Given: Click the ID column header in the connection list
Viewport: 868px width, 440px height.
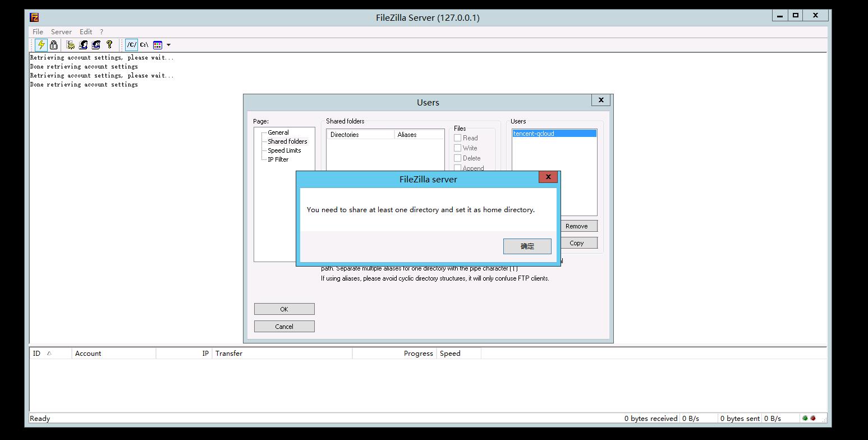Looking at the screenshot, I should [37, 354].
